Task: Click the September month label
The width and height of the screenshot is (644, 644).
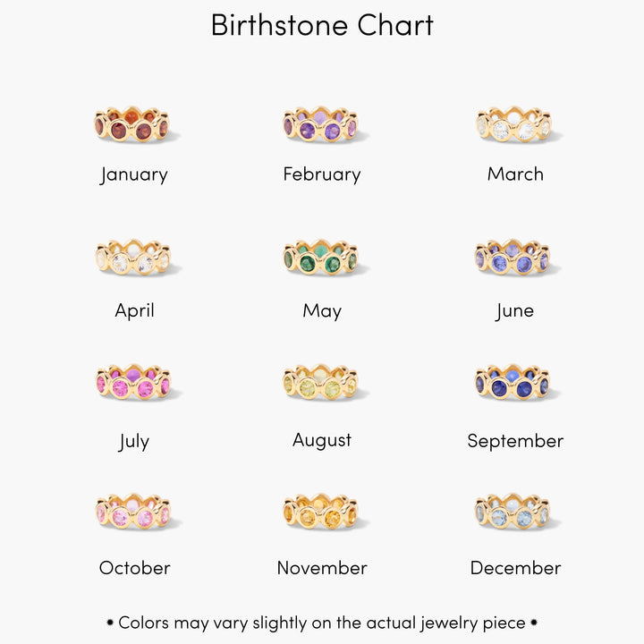Action: (x=515, y=441)
